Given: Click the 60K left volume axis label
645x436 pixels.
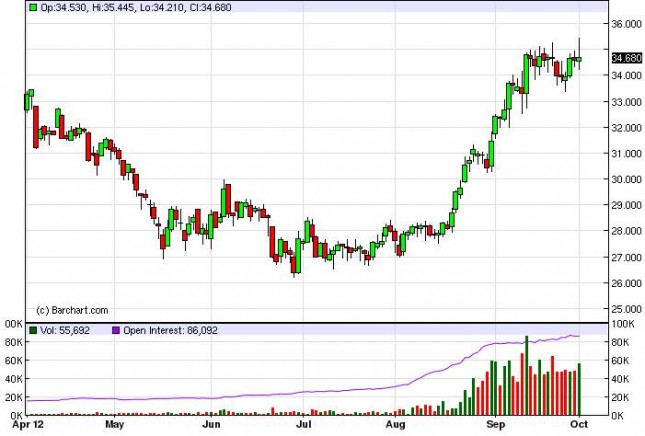Looking at the screenshot, I should point(14,361).
